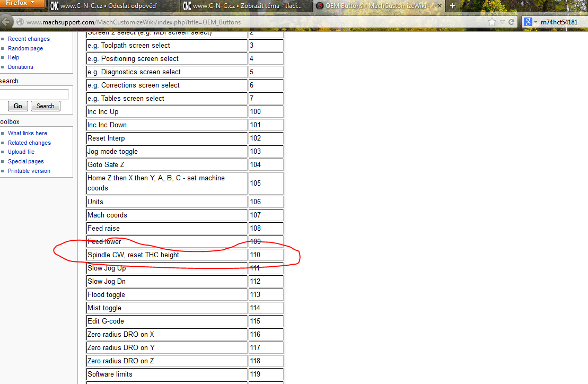588x384 pixels.
Task: Switch to the 'Zobrazit téma' tab
Action: point(245,6)
